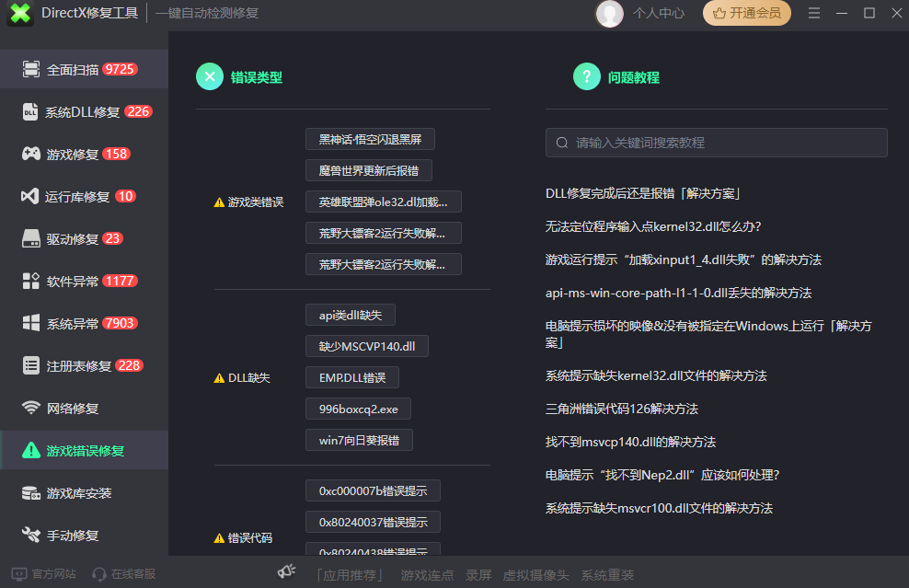Focus the tutorial keyword search box
909x588 pixels.
tap(716, 143)
